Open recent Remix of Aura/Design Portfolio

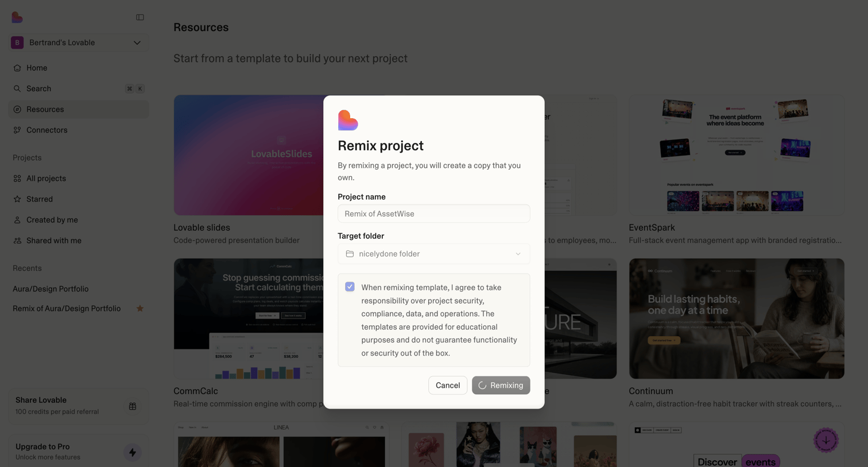click(x=67, y=309)
